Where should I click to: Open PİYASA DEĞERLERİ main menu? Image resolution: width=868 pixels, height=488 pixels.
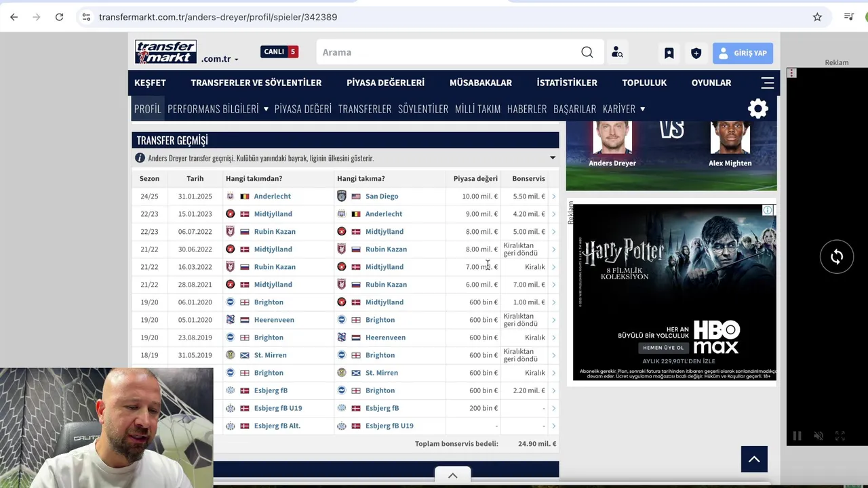click(385, 83)
